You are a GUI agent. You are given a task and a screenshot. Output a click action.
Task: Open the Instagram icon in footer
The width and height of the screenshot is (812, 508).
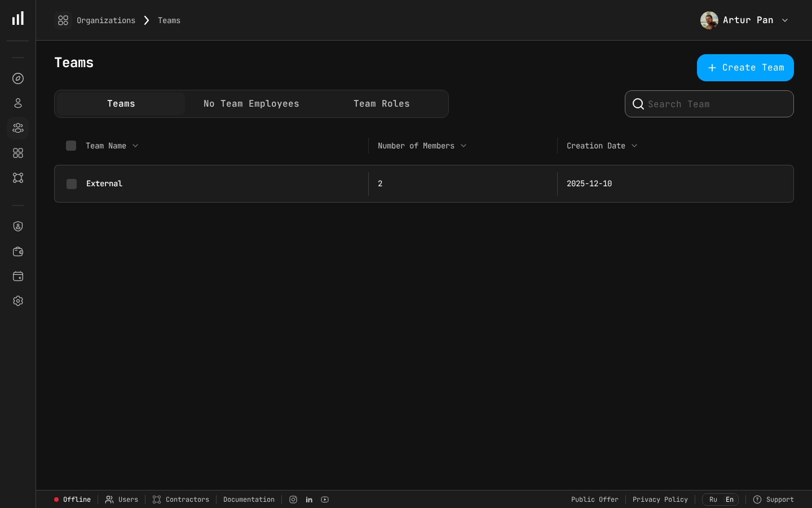[x=293, y=500]
